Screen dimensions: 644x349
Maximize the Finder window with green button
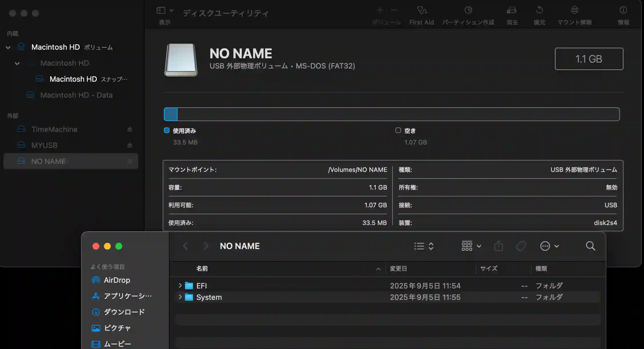tap(119, 246)
